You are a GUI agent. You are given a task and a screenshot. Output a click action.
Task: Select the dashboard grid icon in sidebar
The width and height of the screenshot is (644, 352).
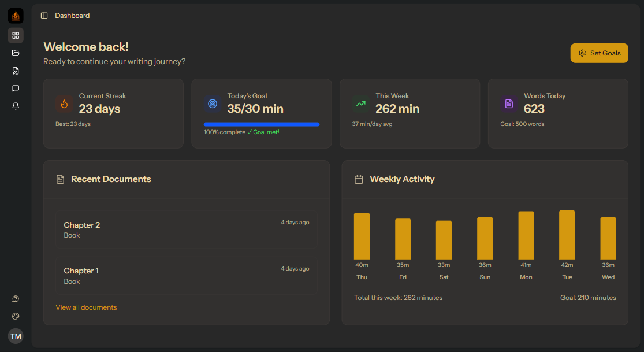pos(16,35)
